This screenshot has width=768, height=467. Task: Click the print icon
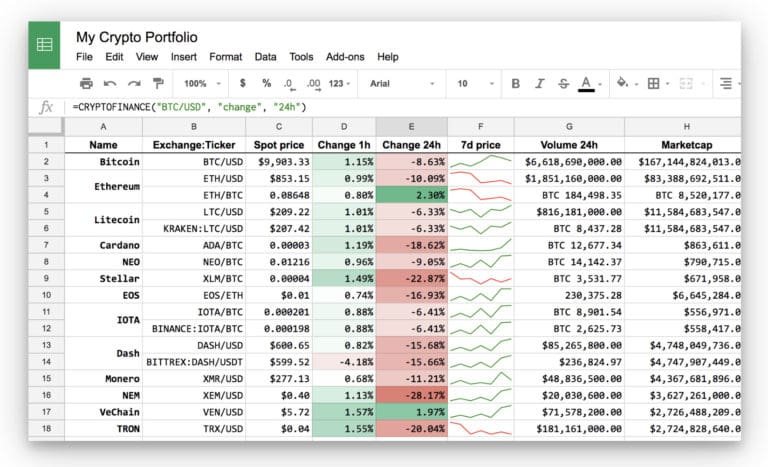click(86, 84)
